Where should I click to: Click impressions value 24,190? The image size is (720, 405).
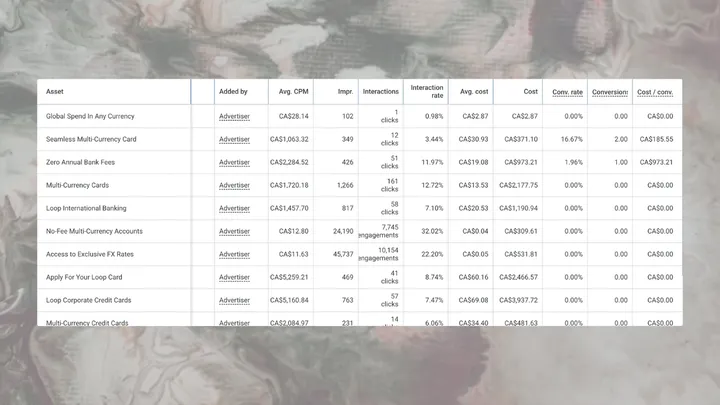tap(343, 231)
